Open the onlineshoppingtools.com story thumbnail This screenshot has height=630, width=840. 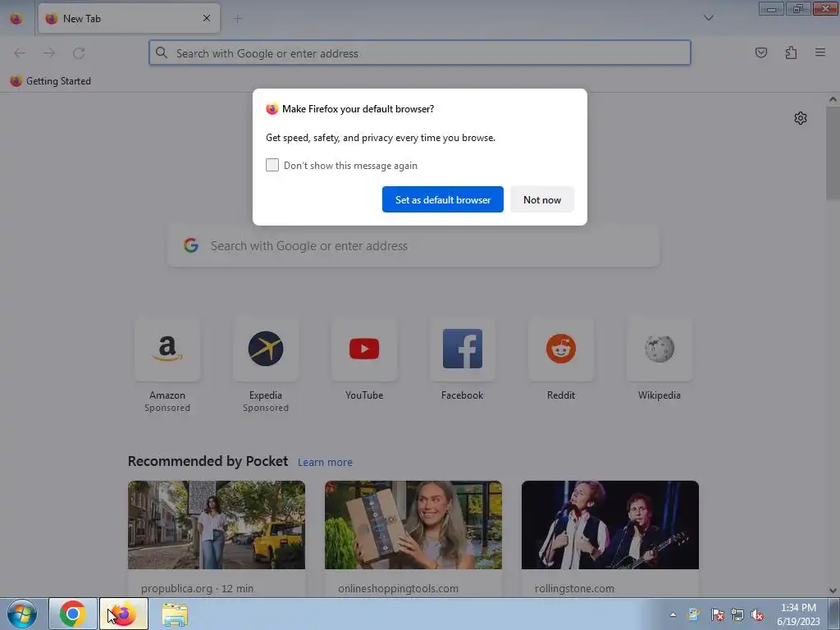tap(413, 525)
